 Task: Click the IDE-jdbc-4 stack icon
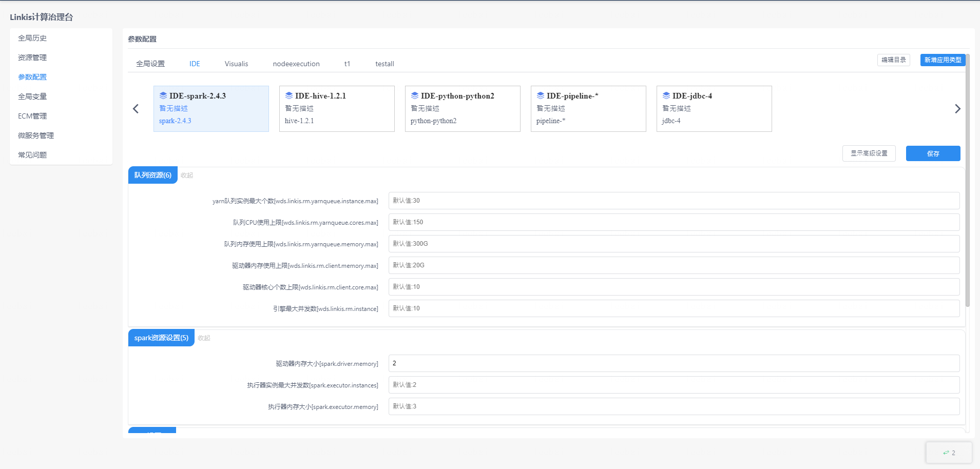pos(666,95)
